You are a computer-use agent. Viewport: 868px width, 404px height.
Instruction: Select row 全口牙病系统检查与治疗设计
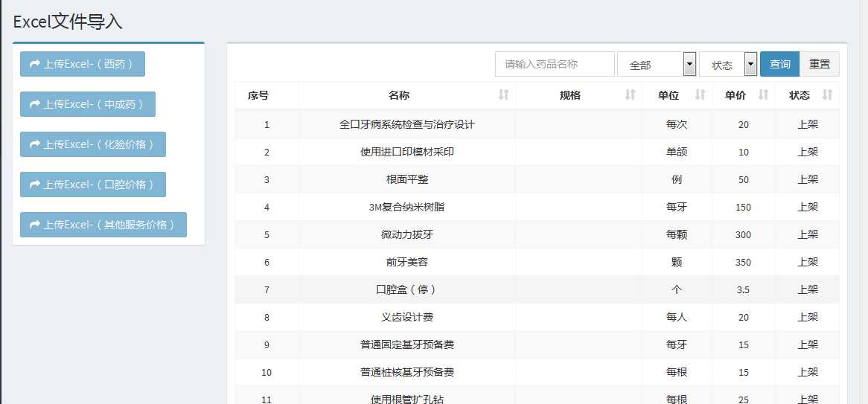click(537, 124)
